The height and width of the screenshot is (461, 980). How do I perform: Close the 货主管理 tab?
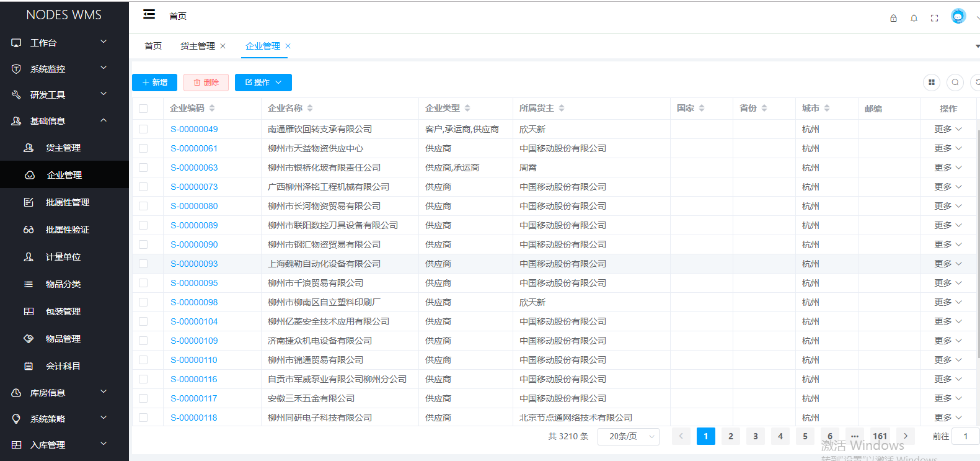(x=223, y=46)
